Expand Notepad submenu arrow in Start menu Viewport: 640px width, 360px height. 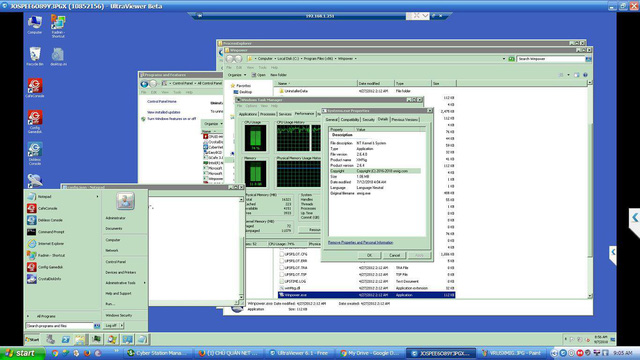coord(97,197)
